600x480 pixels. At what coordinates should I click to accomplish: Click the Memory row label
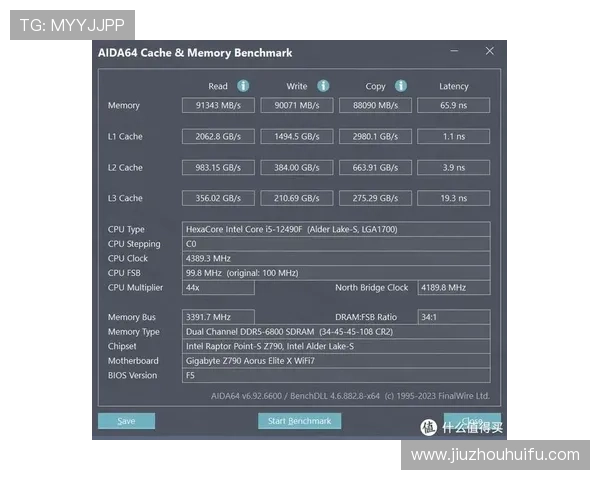[124, 106]
